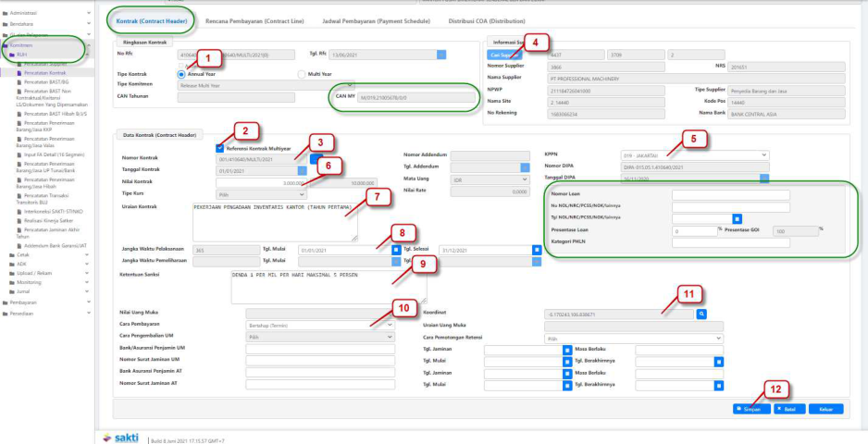Click the Tgl NOL/NRC/PCSS/NOK date picker icon
Image resolution: width=868 pixels, height=444 pixels.
[x=737, y=218]
